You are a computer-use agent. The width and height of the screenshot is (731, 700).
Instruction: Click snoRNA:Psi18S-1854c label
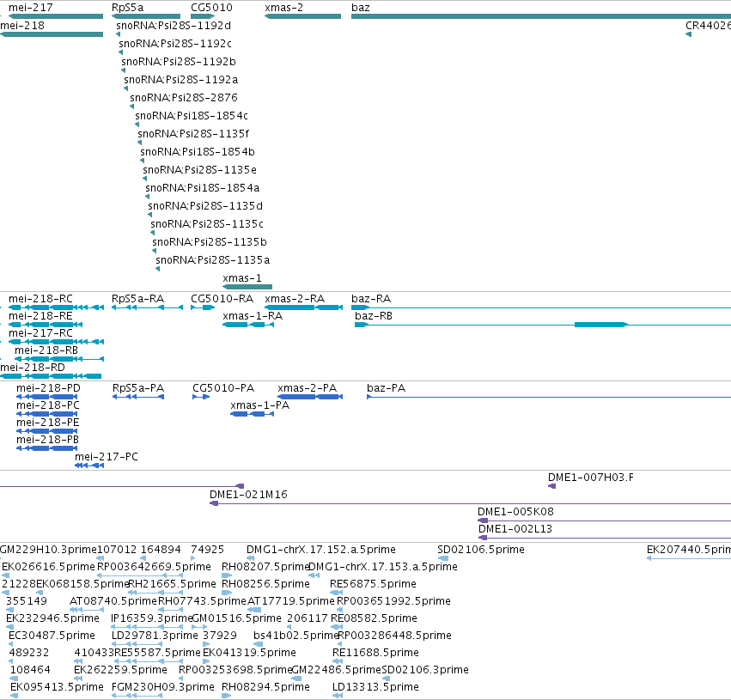[192, 116]
